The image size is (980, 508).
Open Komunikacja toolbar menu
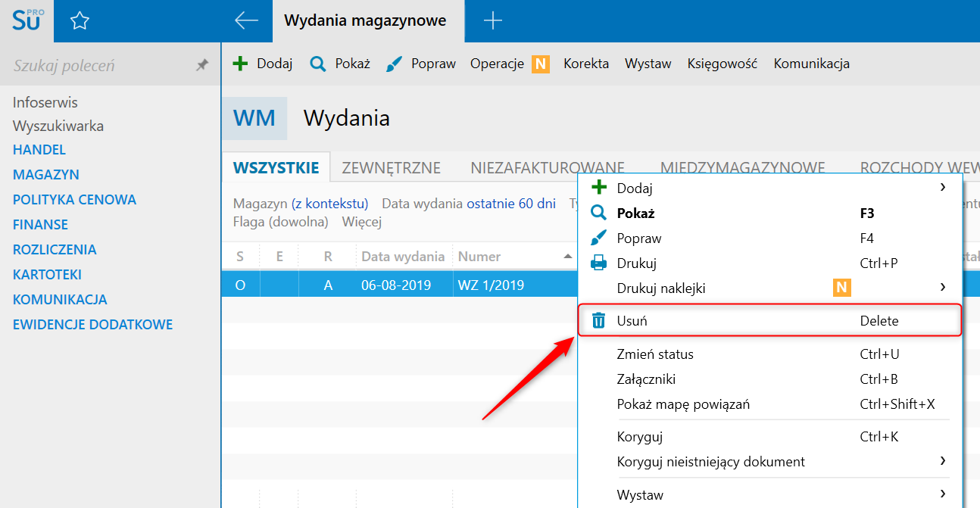coord(812,64)
